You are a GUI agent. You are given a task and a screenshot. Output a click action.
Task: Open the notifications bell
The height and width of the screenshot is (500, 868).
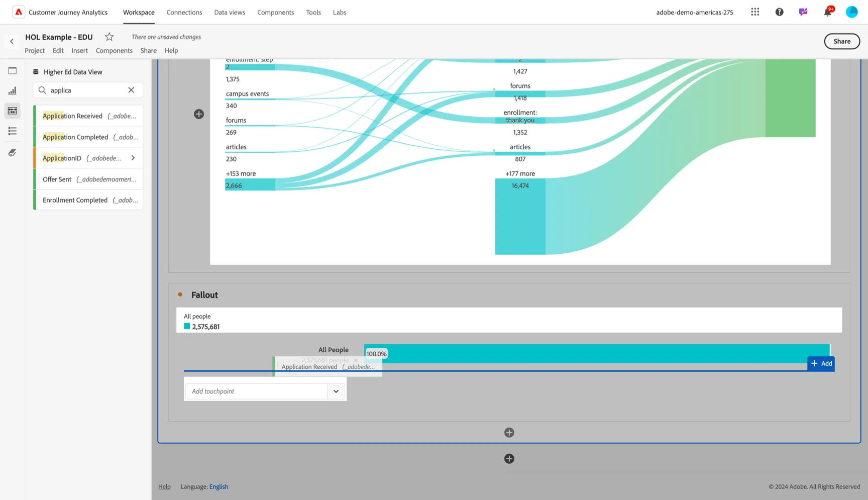coord(827,12)
